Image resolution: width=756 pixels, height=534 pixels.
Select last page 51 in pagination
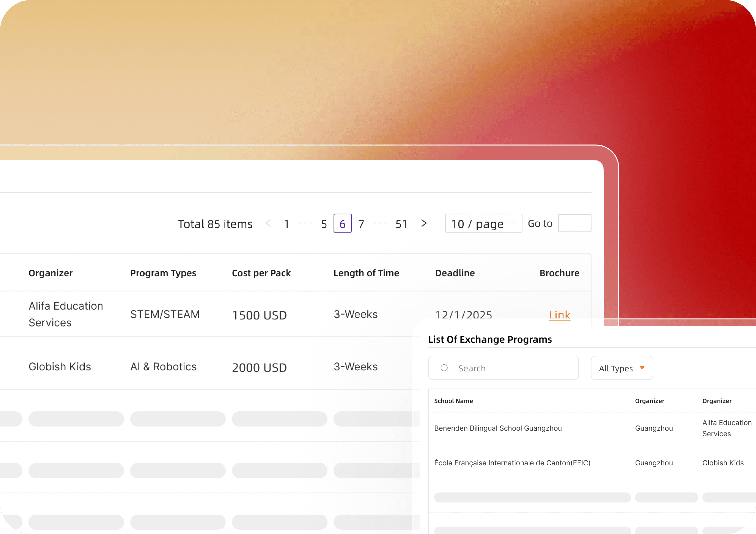(401, 224)
